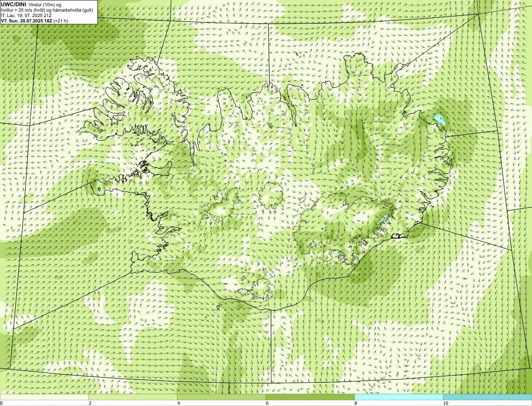Click the cyan strong-wind patch in the northeast
Viewport: 532px width, 406px height.
click(439, 120)
